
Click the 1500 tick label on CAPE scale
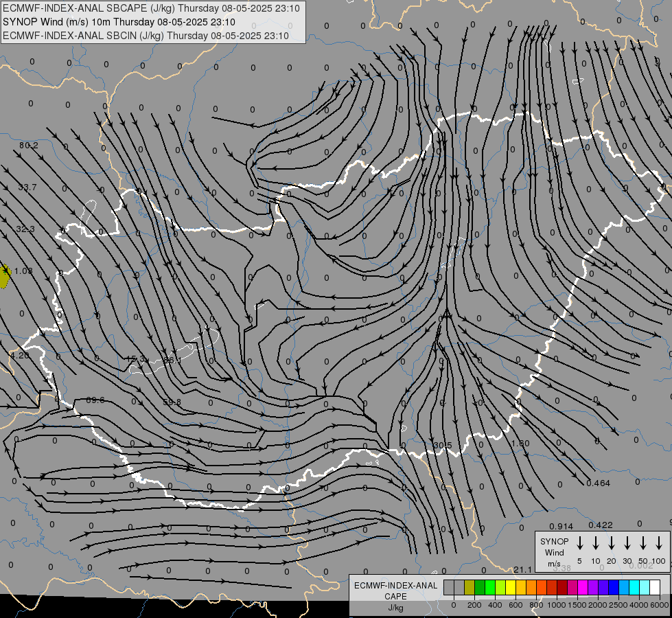coord(577,605)
